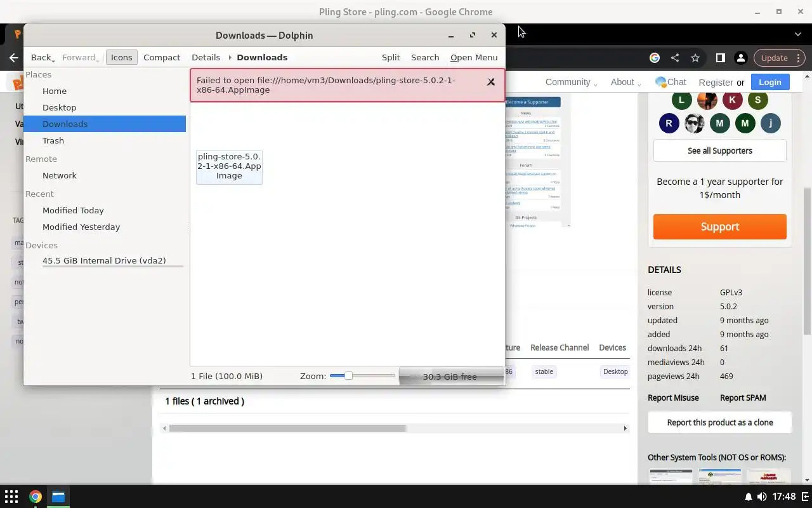
Task: Click the orange Support button
Action: (719, 227)
